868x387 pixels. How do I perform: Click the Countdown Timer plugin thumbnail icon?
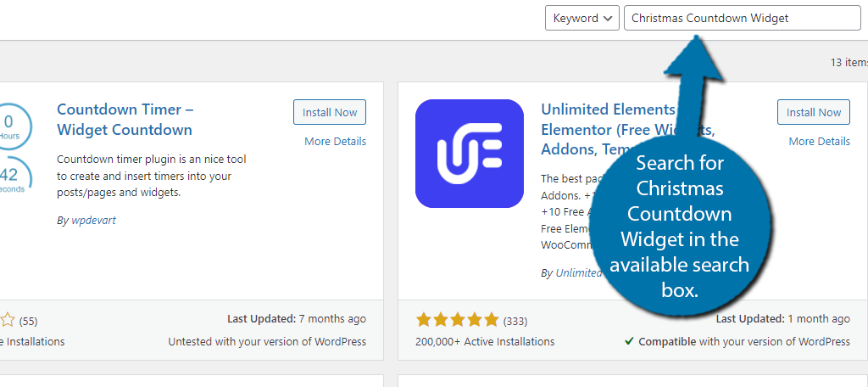11,149
